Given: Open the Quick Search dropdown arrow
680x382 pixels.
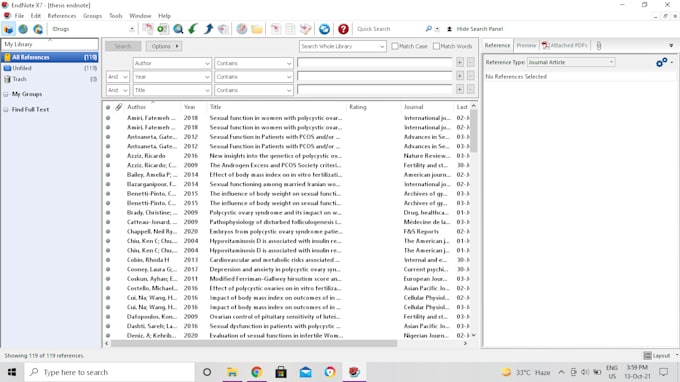Looking at the screenshot, I should coord(437,29).
